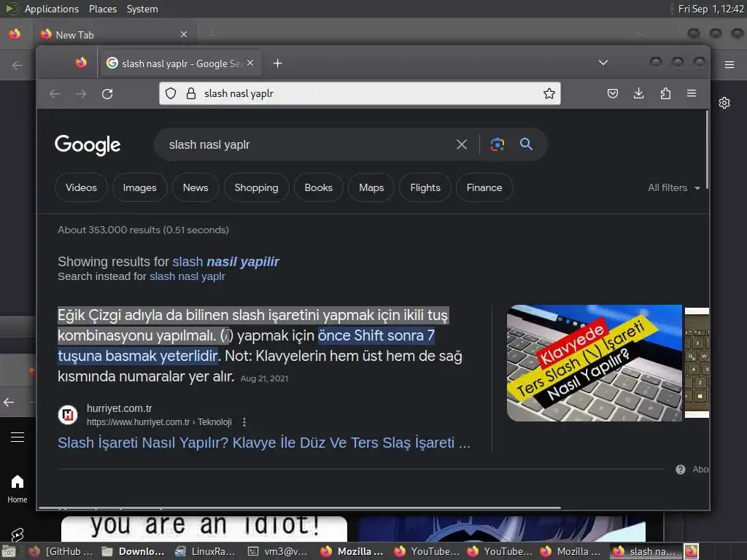Viewport: 747px width, 560px height.
Task: Open the three-dot menu beside hurriyet result
Action: click(x=244, y=422)
